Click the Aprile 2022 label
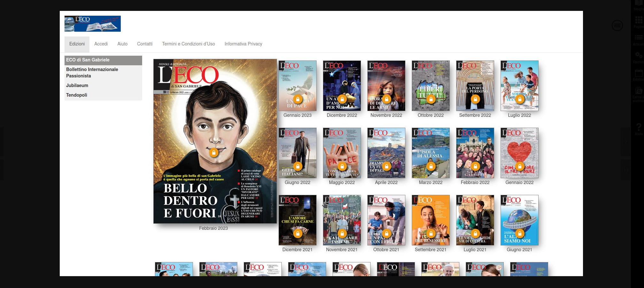The image size is (644, 288). pos(386,182)
